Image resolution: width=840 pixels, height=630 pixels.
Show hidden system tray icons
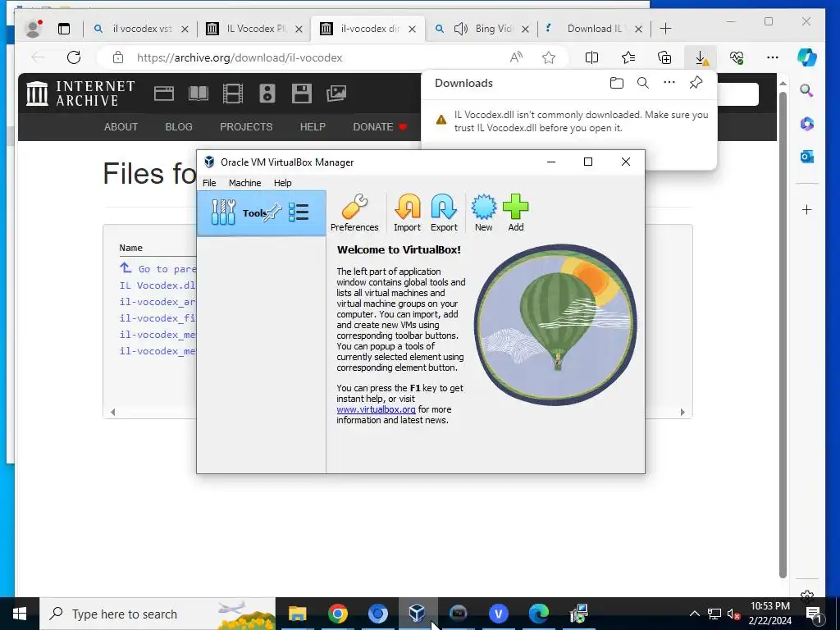(x=694, y=614)
